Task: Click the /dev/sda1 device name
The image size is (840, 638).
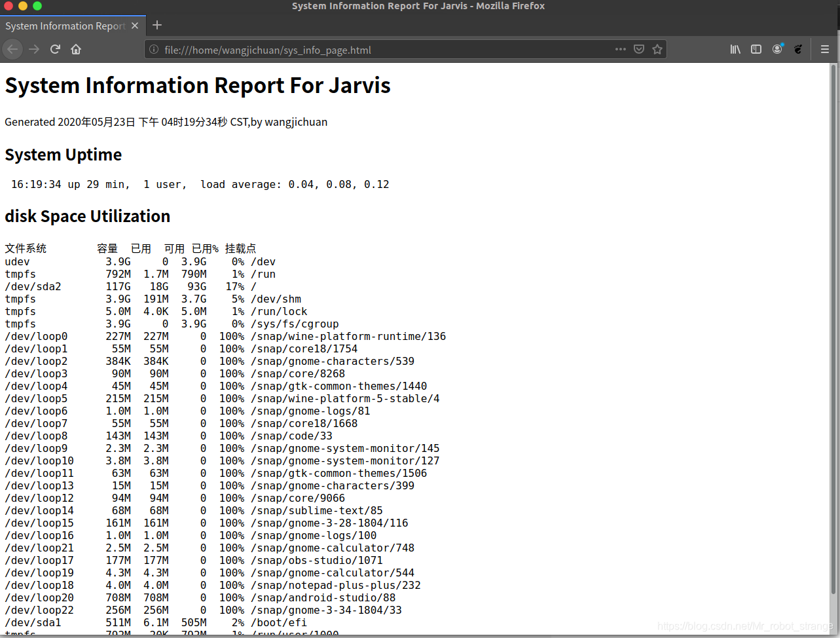Action: [33, 623]
